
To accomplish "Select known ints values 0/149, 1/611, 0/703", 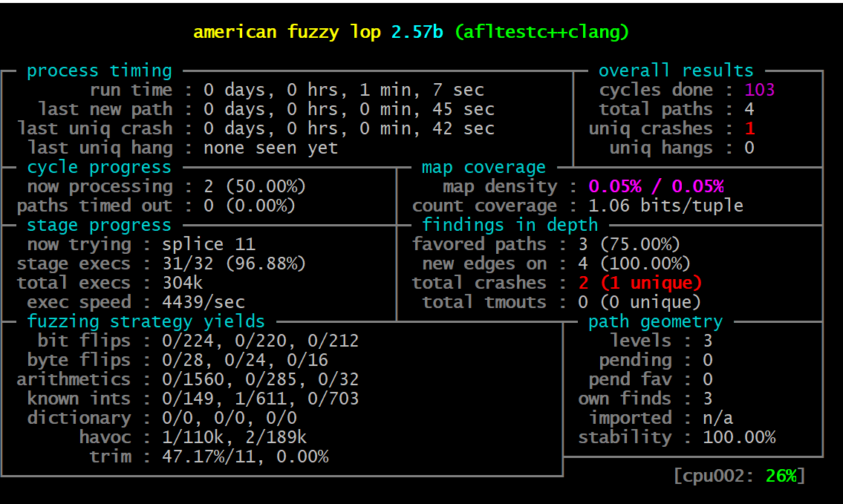I will point(260,399).
